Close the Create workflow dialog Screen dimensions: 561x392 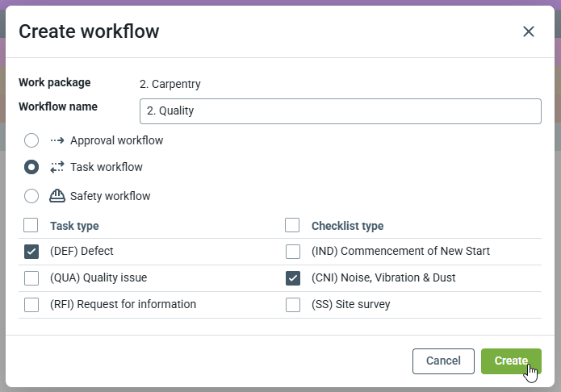pos(529,31)
